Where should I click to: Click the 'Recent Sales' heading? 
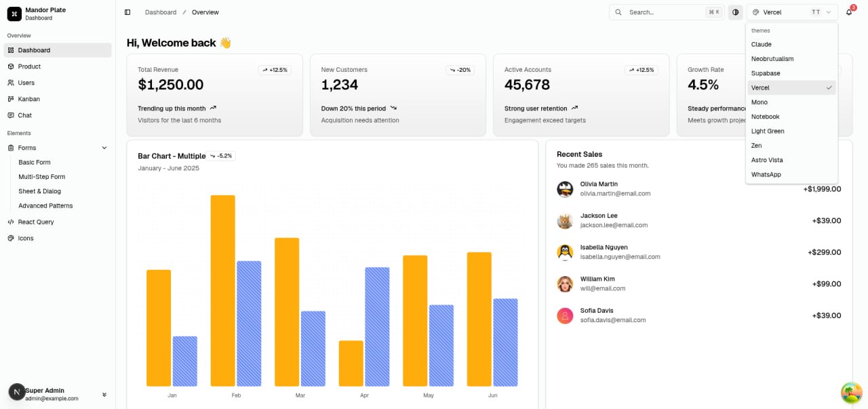point(580,155)
